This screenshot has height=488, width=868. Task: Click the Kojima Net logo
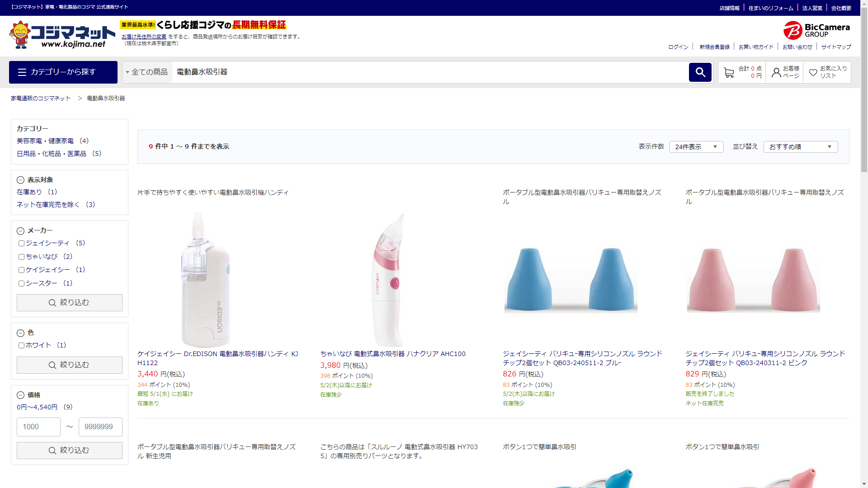[62, 35]
